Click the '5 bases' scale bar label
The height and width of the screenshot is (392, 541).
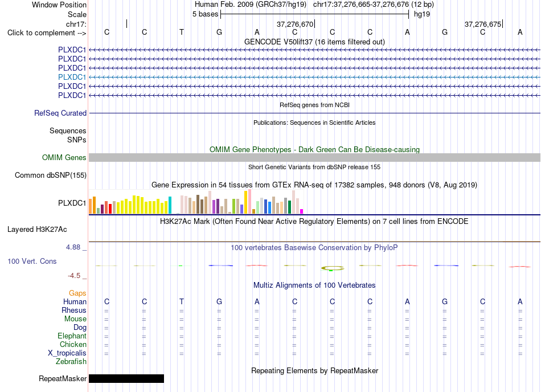205,14
